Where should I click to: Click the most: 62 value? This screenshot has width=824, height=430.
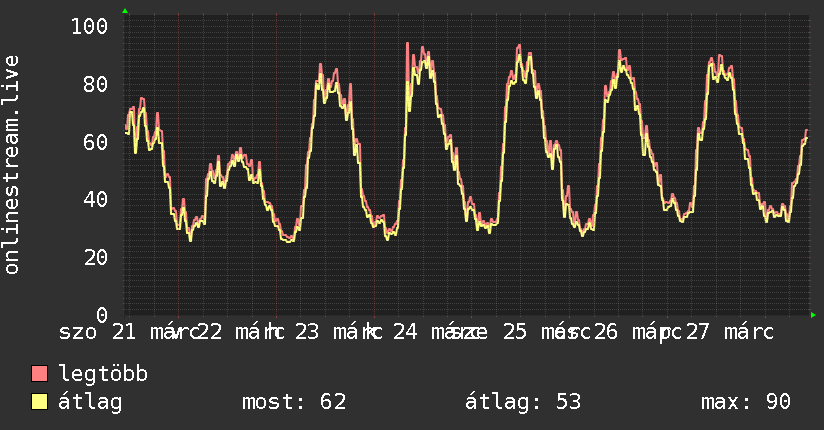click(x=294, y=402)
